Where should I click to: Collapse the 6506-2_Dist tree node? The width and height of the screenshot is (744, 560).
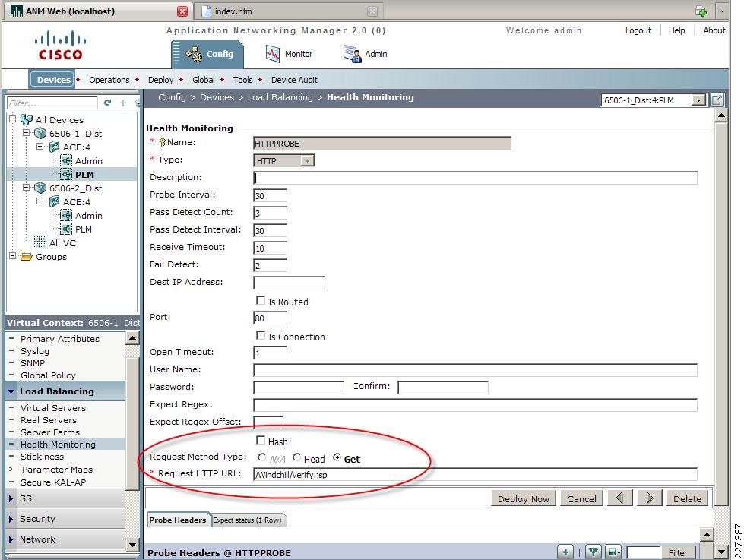(x=27, y=187)
